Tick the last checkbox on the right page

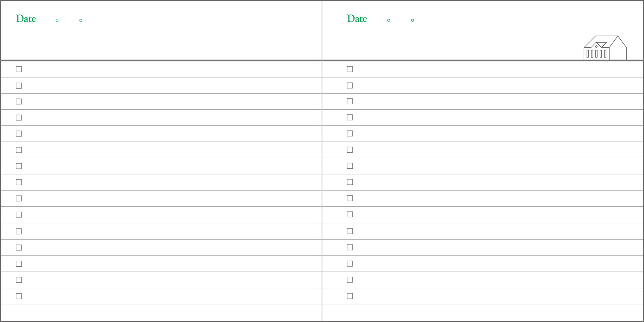(350, 296)
